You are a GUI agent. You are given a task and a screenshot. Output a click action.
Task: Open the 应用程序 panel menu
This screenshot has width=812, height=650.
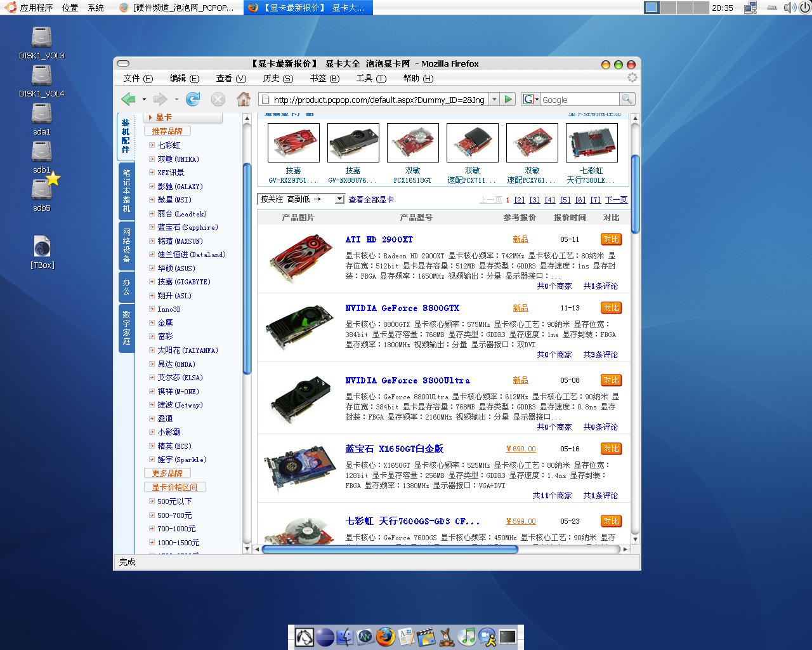coord(29,8)
